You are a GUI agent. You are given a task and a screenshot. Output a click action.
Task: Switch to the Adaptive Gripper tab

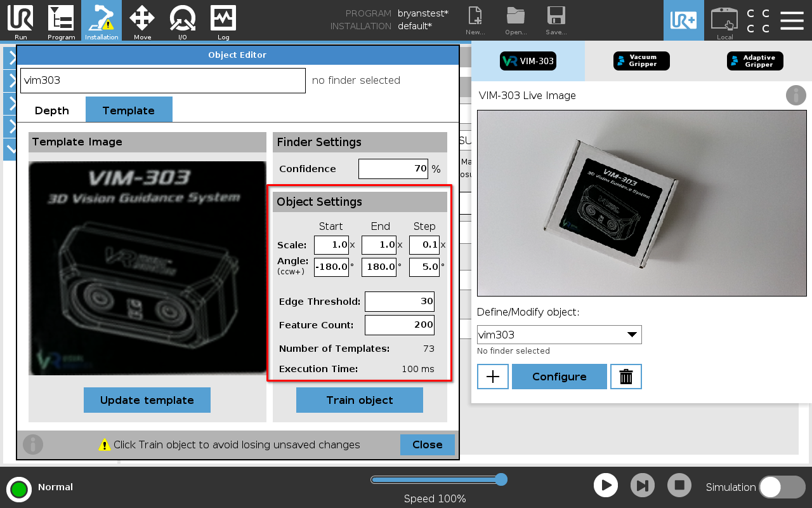click(755, 61)
